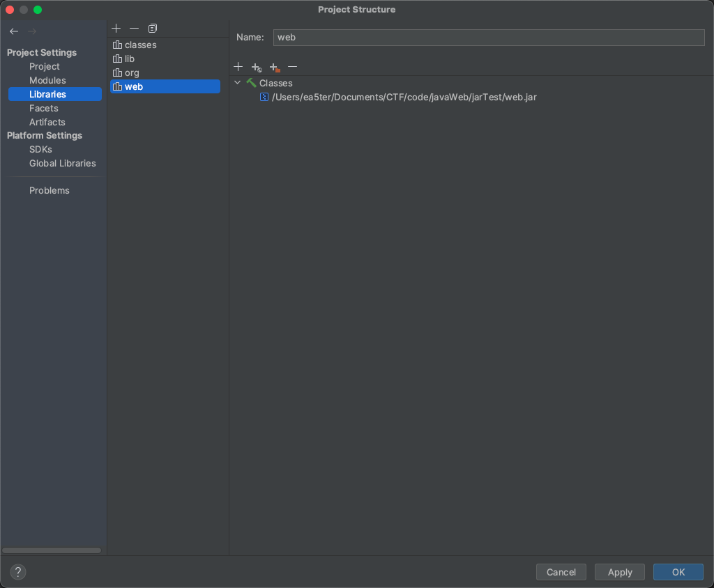Screen dimensions: 714x588
Task: Open the Artifacts settings section
Action: click(47, 122)
